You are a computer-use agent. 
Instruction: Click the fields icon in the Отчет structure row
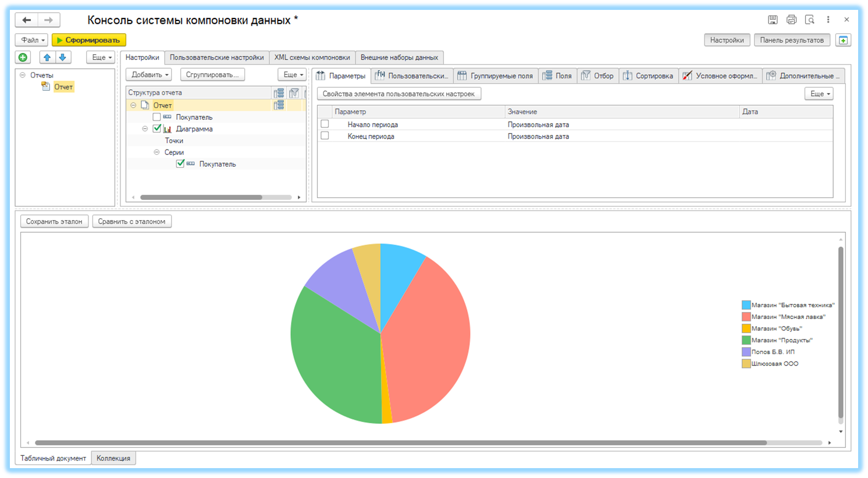click(279, 105)
